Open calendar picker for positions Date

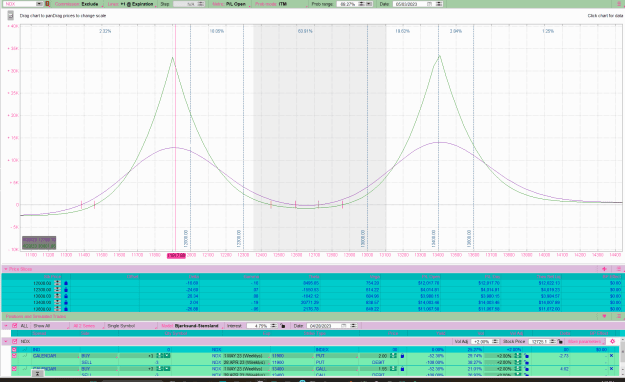pyautogui.click(x=344, y=326)
